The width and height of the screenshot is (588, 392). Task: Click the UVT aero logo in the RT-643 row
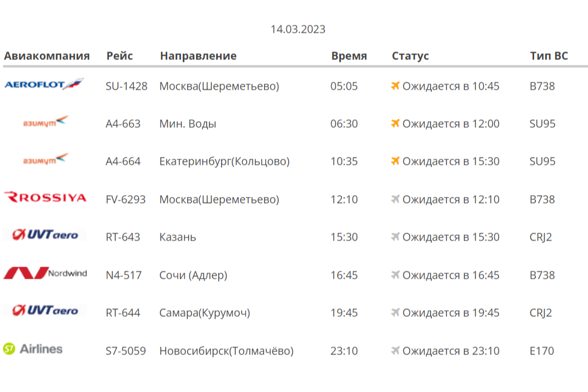tap(45, 235)
